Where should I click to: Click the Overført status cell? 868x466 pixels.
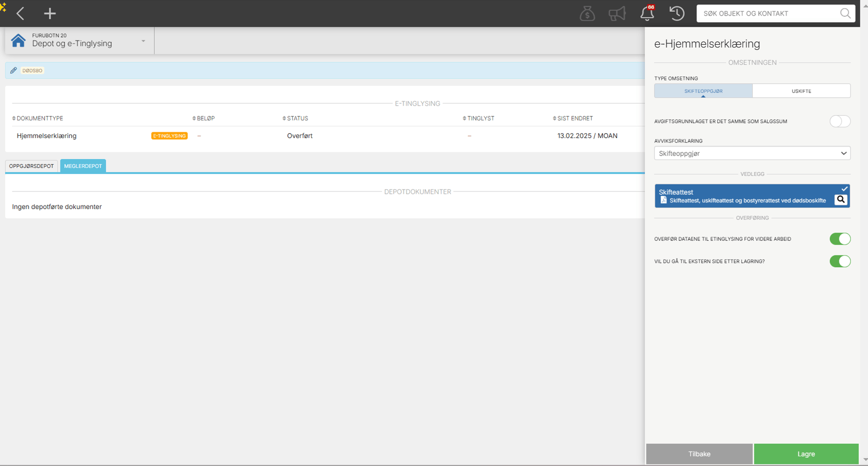click(299, 136)
